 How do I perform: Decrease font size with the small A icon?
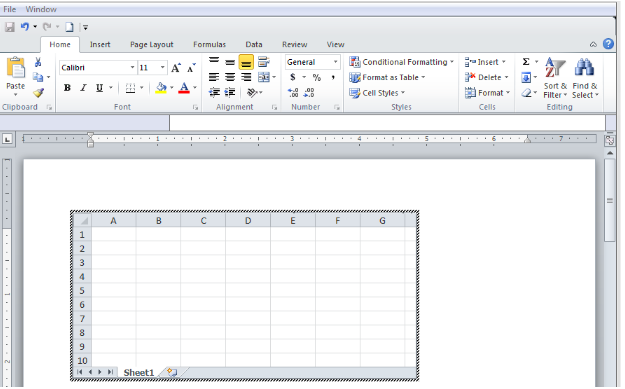pyautogui.click(x=191, y=67)
